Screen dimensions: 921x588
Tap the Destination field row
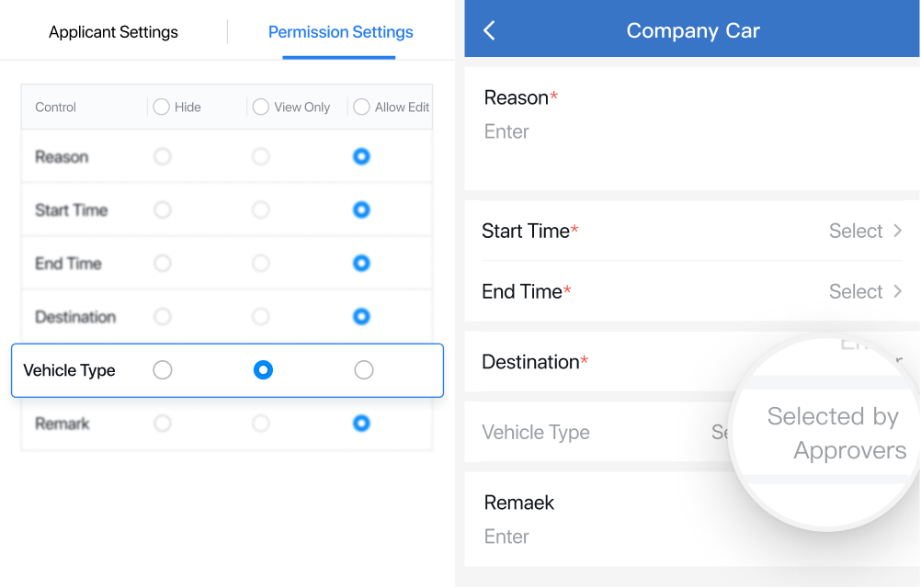pyautogui.click(x=691, y=361)
